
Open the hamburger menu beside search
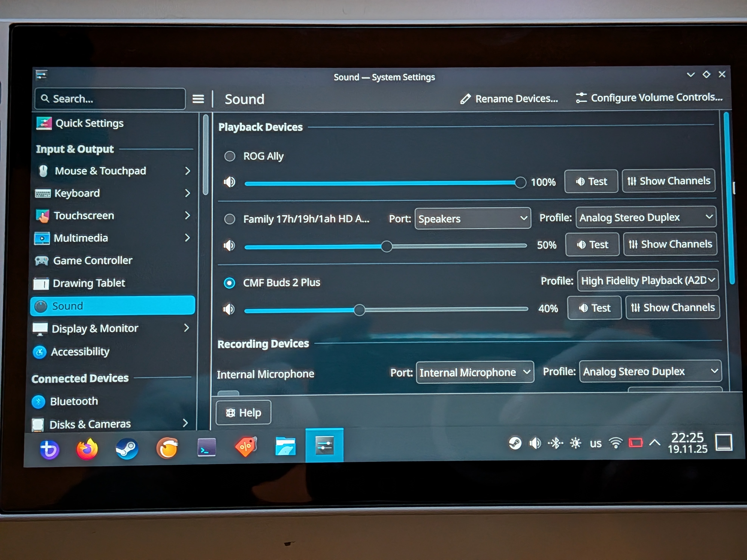[x=198, y=99]
